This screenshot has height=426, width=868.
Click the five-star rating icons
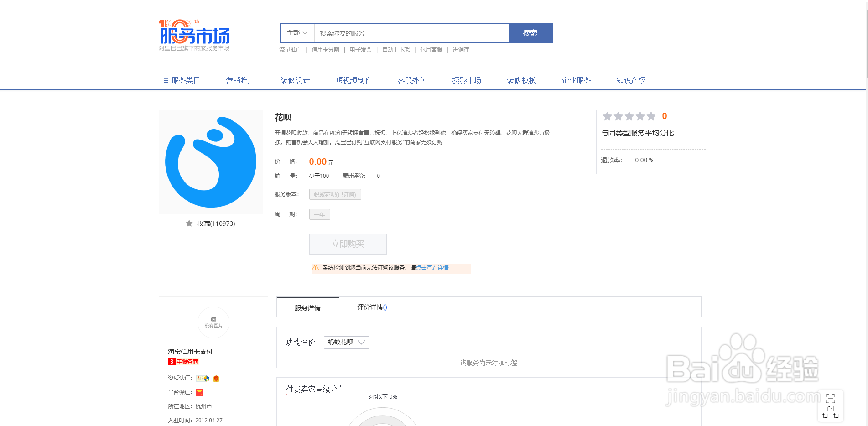click(629, 116)
